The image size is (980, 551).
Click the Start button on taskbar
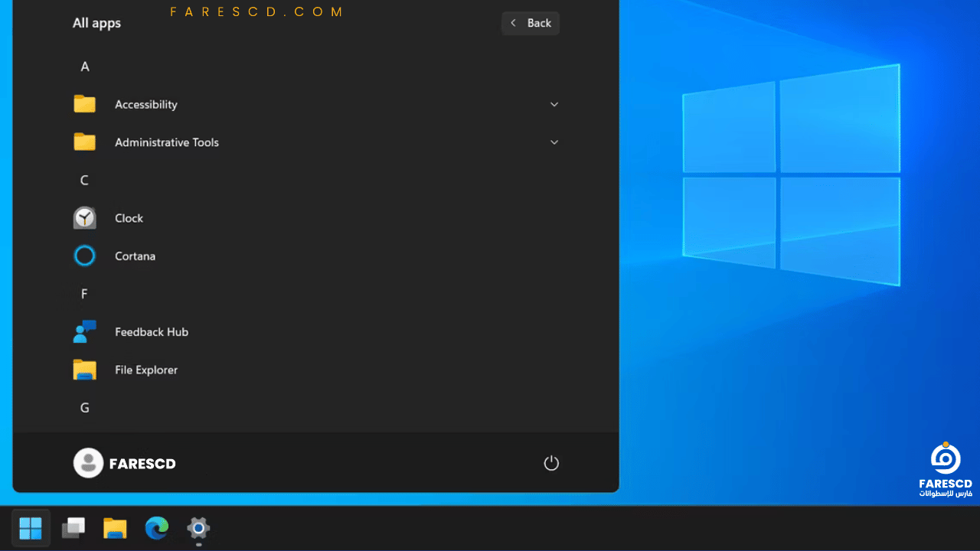(31, 528)
